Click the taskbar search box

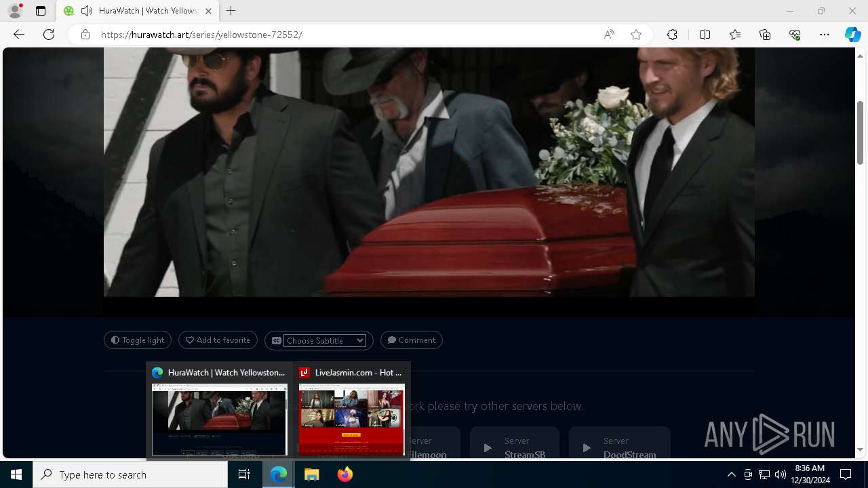click(130, 474)
